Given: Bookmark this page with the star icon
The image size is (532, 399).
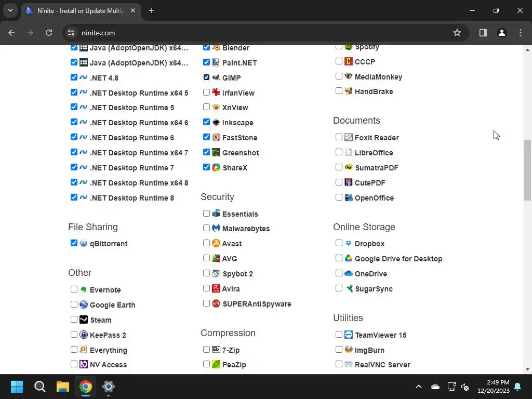Looking at the screenshot, I should click(x=457, y=33).
